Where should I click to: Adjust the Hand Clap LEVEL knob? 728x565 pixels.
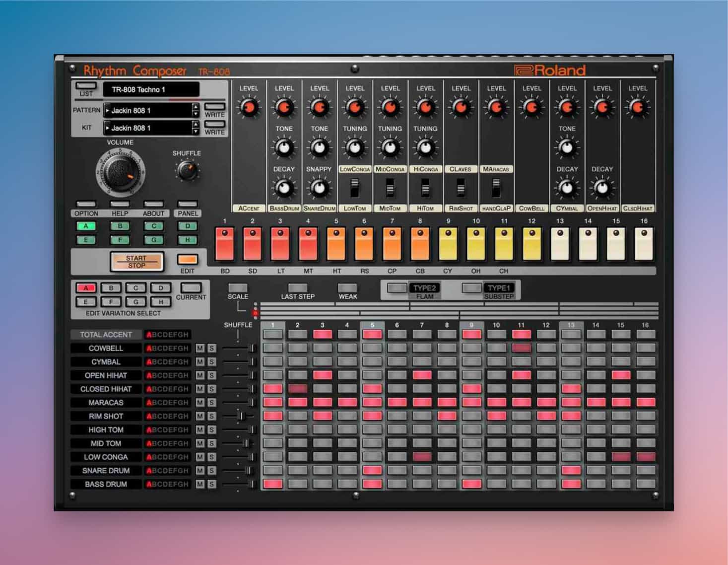[x=496, y=107]
